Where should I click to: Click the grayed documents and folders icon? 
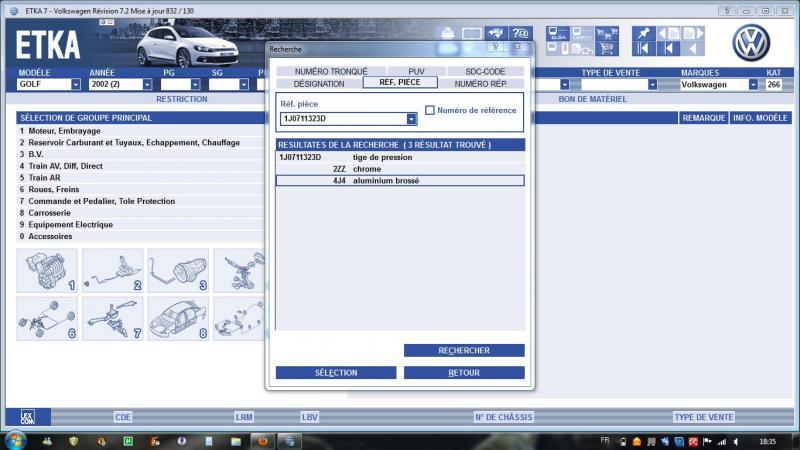point(582,49)
